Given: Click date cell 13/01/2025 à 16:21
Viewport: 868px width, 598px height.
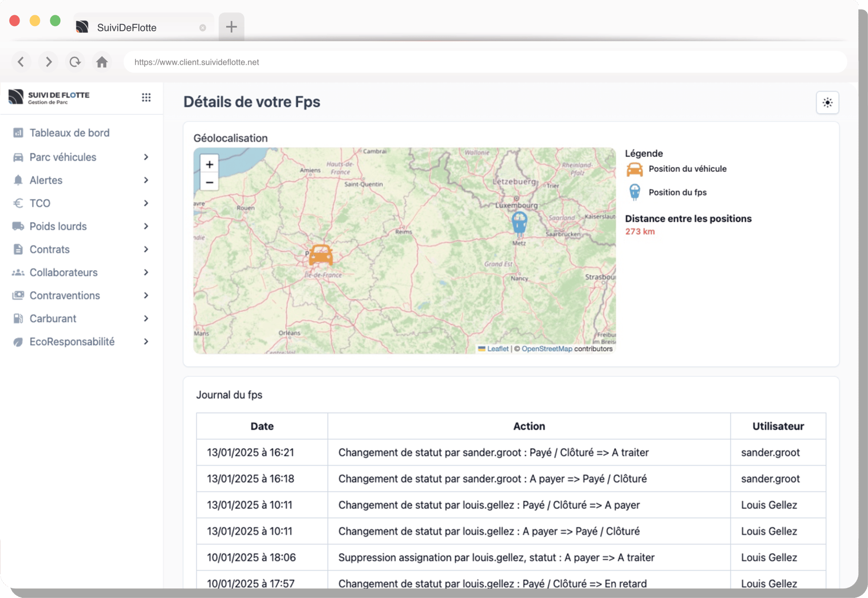Looking at the screenshot, I should click(x=262, y=453).
